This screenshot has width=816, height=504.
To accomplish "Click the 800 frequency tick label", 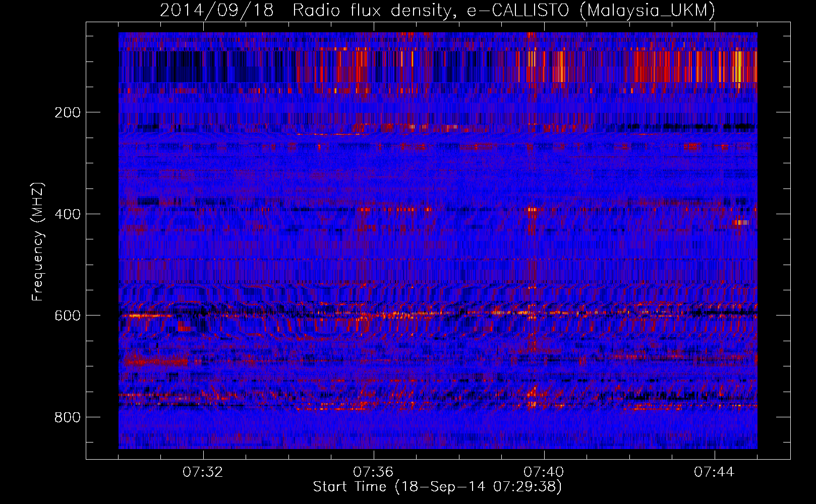I will tap(67, 417).
